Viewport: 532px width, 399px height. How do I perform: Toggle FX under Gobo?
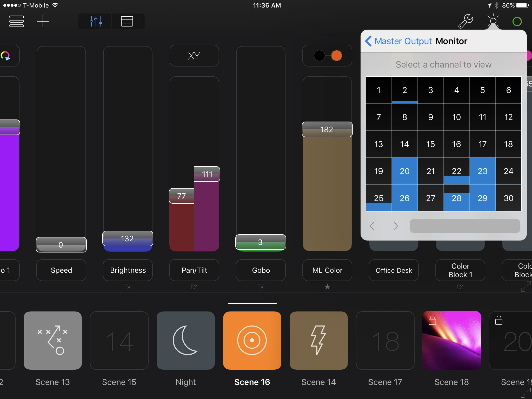[x=261, y=287]
